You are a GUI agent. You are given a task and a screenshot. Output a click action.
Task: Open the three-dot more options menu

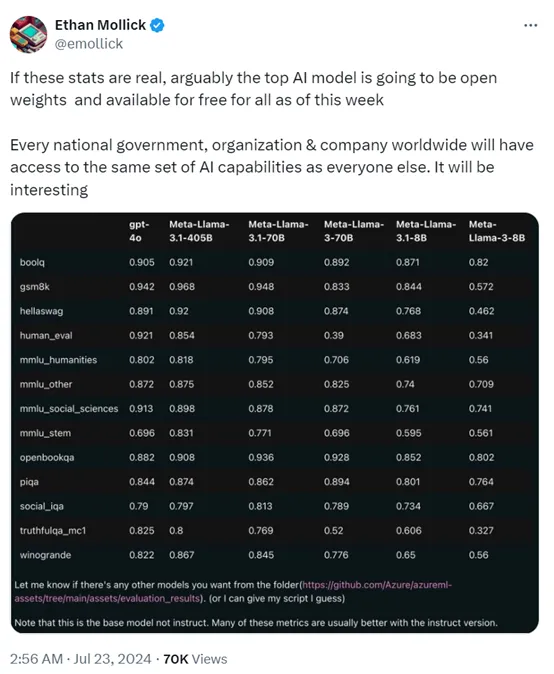[x=530, y=25]
